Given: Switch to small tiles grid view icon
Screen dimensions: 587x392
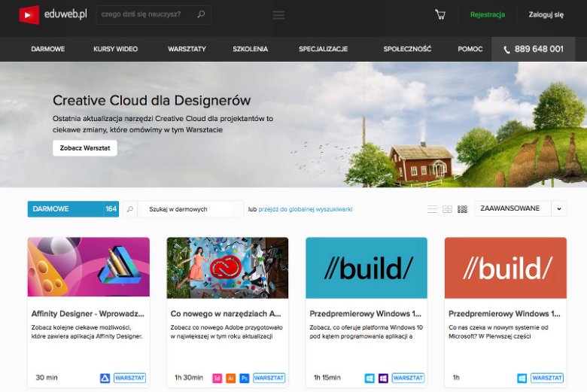Looking at the screenshot, I should 462,209.
